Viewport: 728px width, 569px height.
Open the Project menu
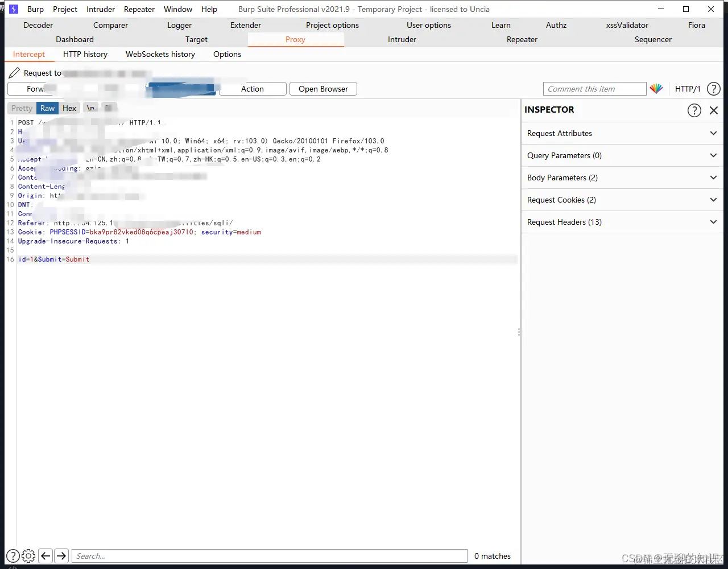coord(65,9)
